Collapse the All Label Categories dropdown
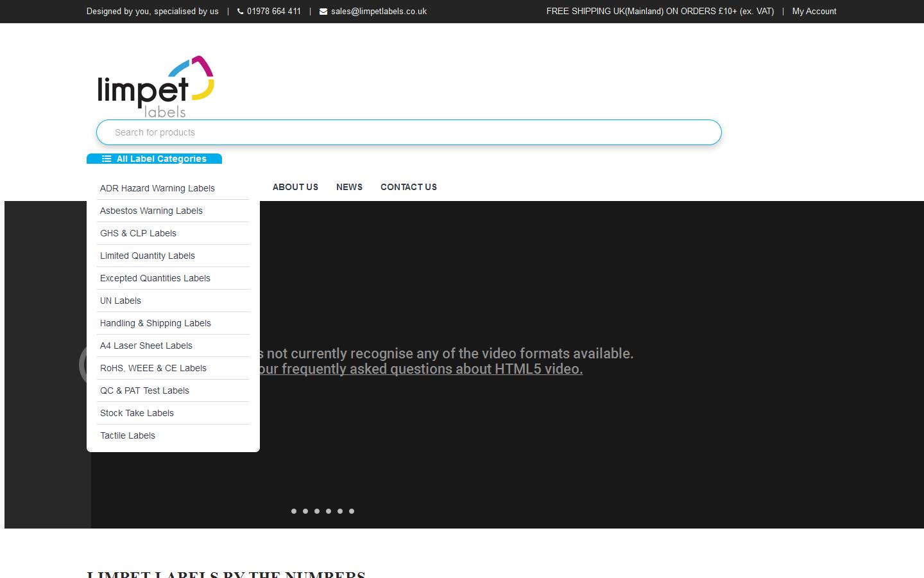 click(154, 159)
